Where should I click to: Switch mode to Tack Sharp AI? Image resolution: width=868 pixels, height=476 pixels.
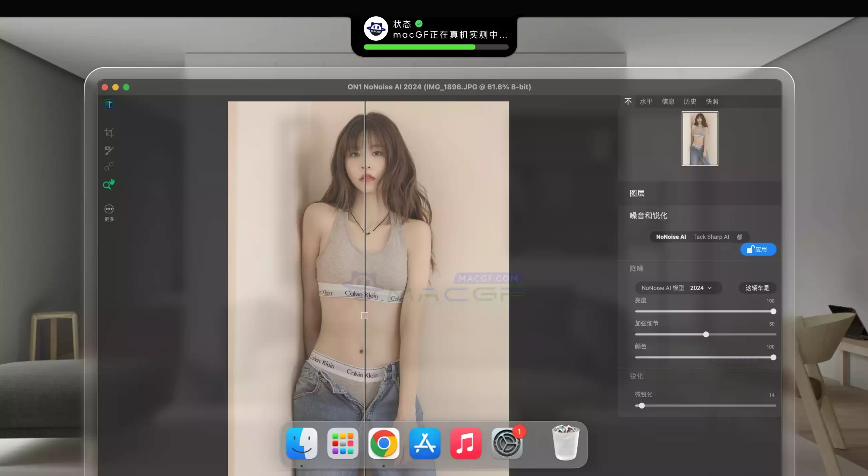(x=711, y=237)
